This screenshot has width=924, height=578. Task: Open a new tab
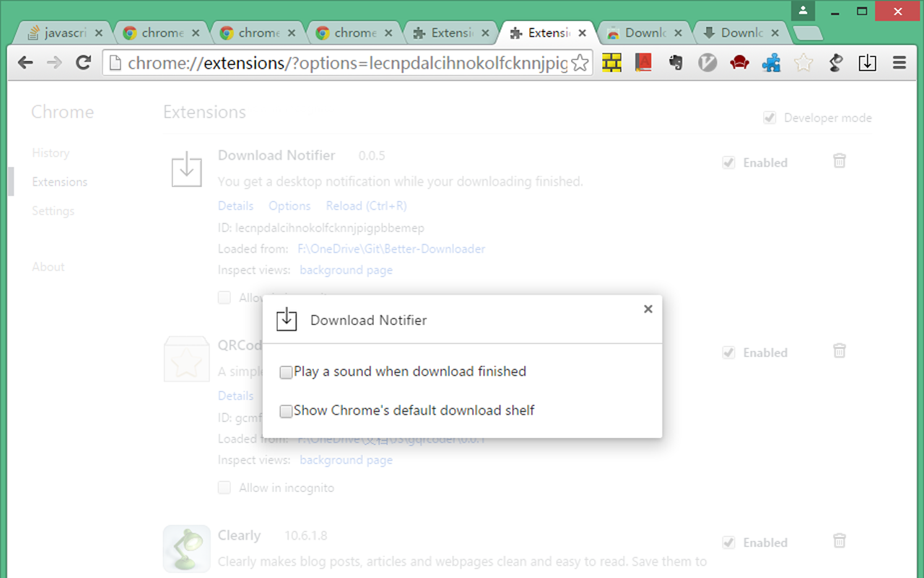(x=808, y=33)
